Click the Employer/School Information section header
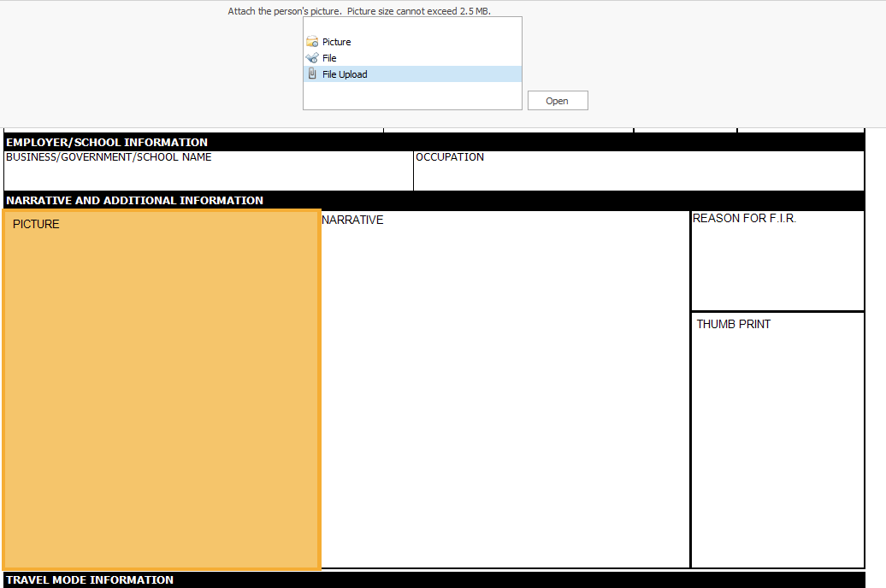 pyautogui.click(x=107, y=143)
